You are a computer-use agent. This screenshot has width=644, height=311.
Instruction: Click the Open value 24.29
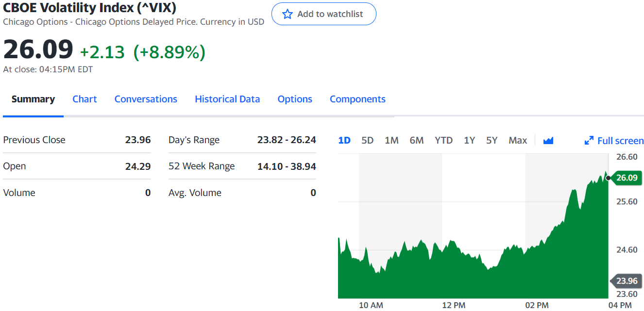coord(138,166)
